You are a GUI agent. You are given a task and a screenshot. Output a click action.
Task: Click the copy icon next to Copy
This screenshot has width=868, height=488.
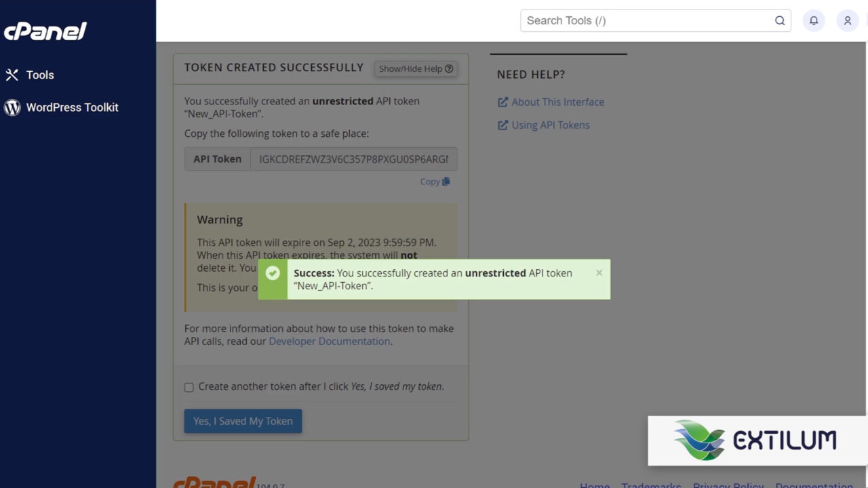[x=447, y=181]
